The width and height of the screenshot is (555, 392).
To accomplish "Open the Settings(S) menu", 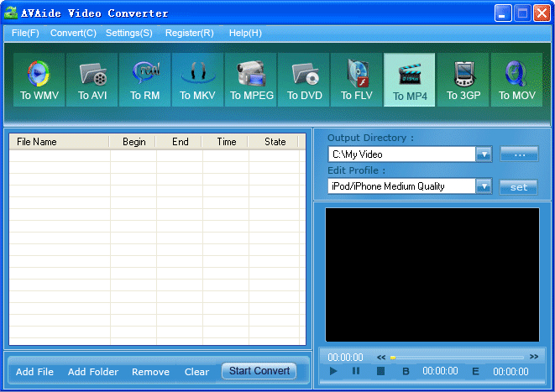I will click(x=129, y=33).
